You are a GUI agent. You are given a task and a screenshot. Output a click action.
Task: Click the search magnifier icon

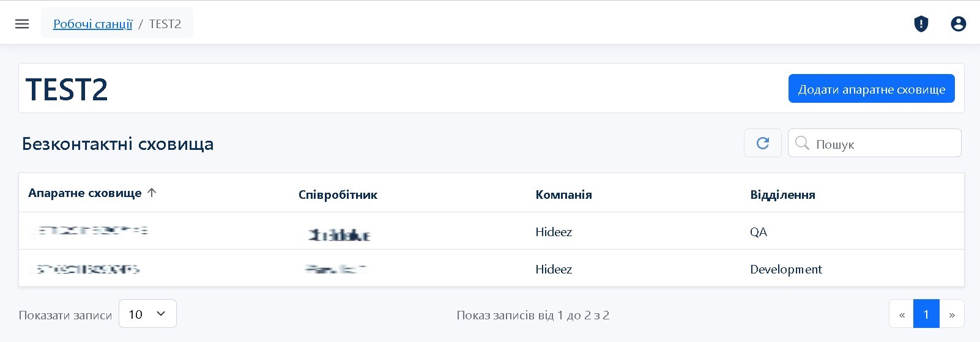click(802, 143)
